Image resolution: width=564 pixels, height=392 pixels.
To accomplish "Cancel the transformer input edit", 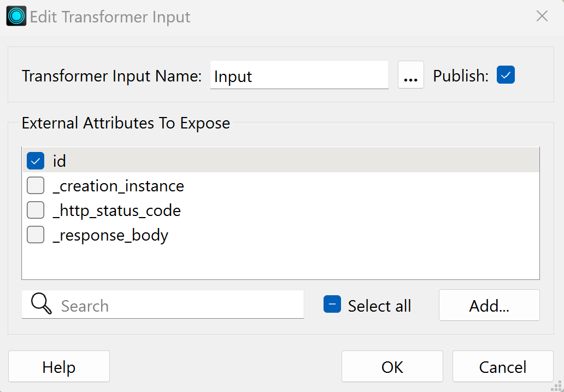I will coord(502,367).
